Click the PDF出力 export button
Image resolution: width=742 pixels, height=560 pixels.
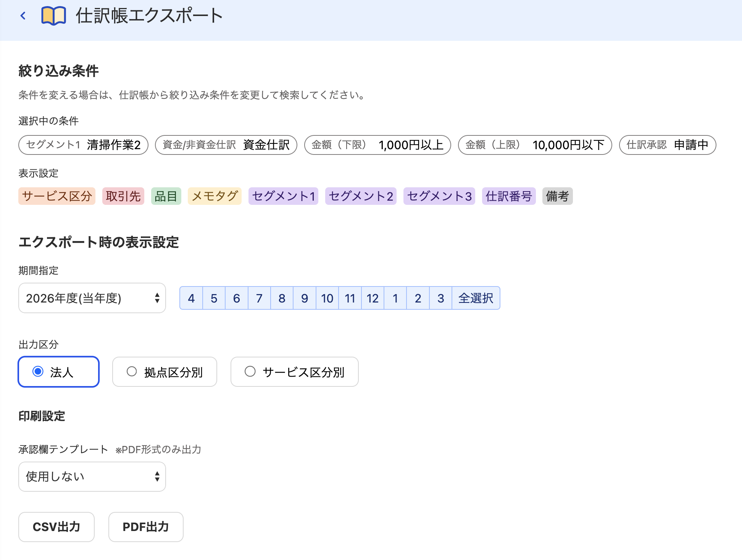point(146,527)
